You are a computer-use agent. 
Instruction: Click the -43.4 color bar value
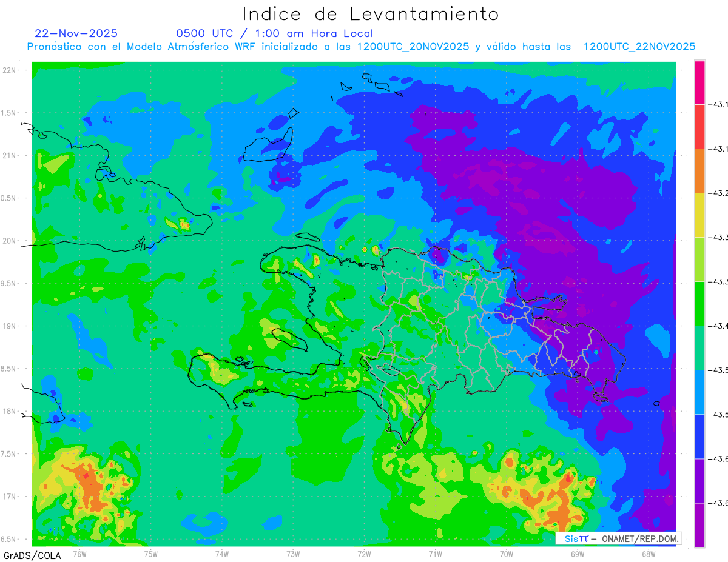[x=720, y=326]
